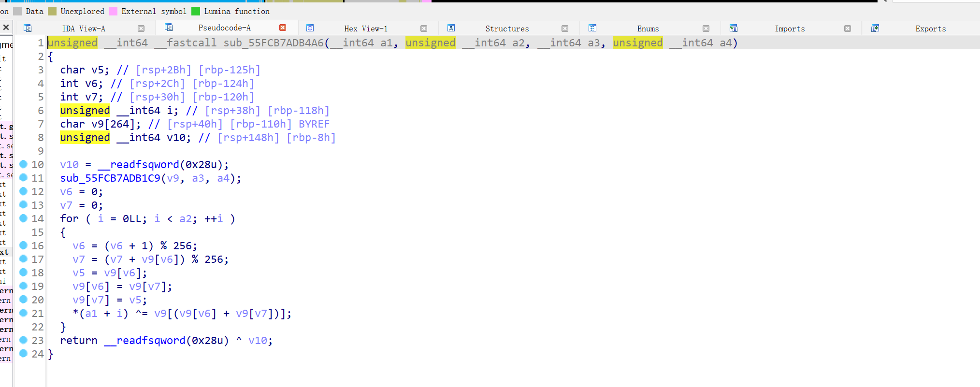
Task: Click the IDA View-A tab icon
Action: coord(28,28)
